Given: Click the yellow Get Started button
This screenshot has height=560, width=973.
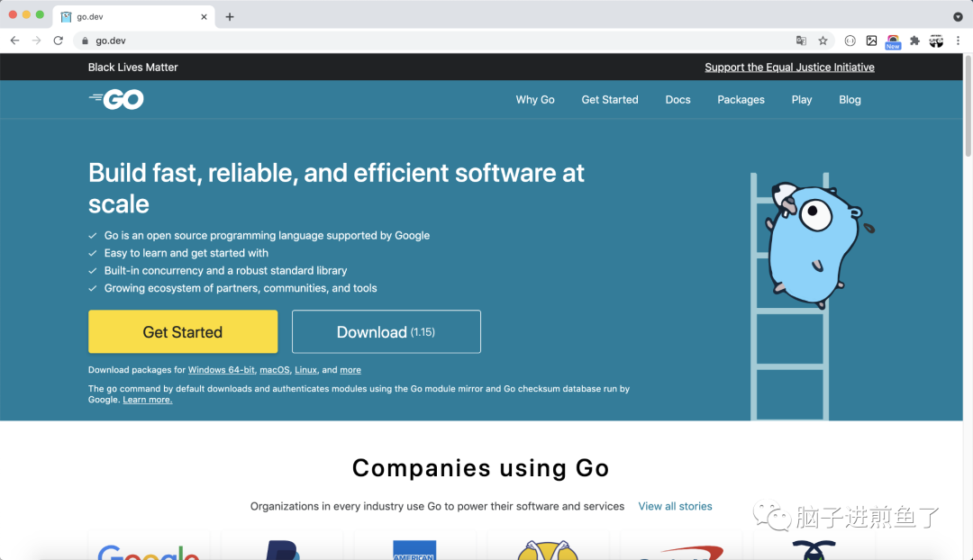Looking at the screenshot, I should [x=182, y=332].
